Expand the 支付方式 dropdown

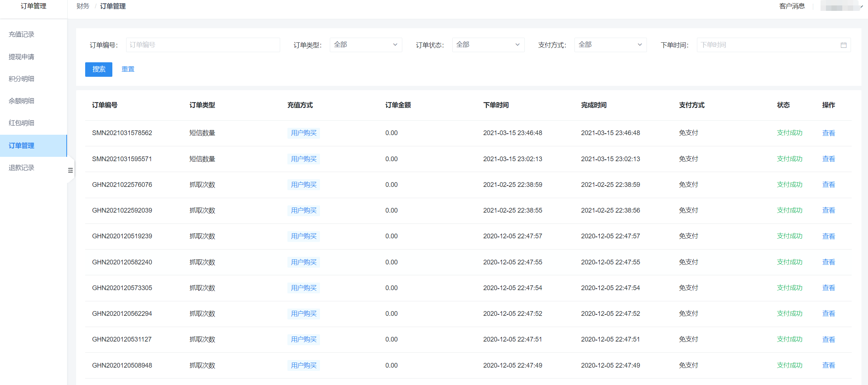point(610,45)
